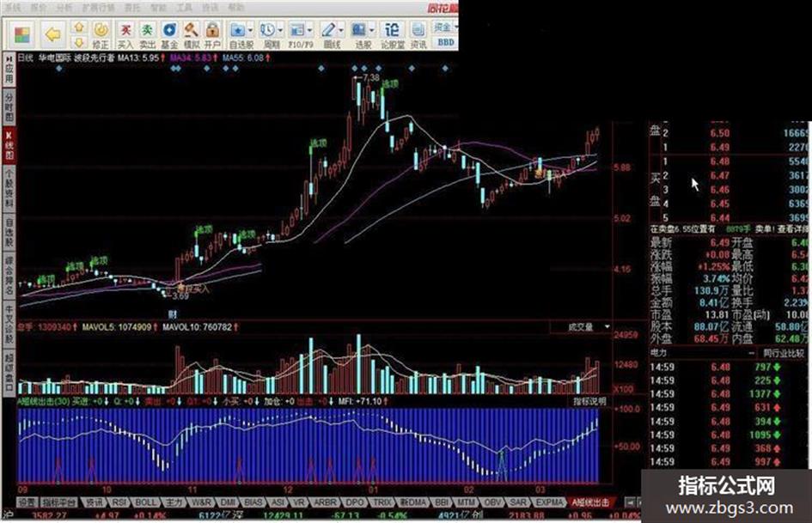This screenshot has height=523, width=812.
Task: Open the 资讯 news icon
Action: coord(418,34)
